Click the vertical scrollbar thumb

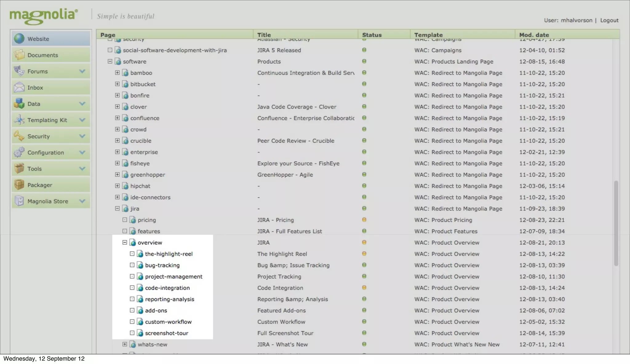(x=616, y=223)
